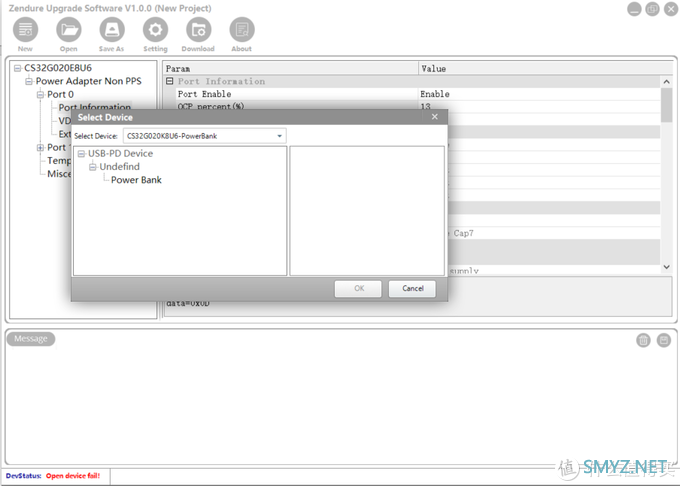Click the Value column header
Viewport: 680px width, 486px height.
(546, 68)
